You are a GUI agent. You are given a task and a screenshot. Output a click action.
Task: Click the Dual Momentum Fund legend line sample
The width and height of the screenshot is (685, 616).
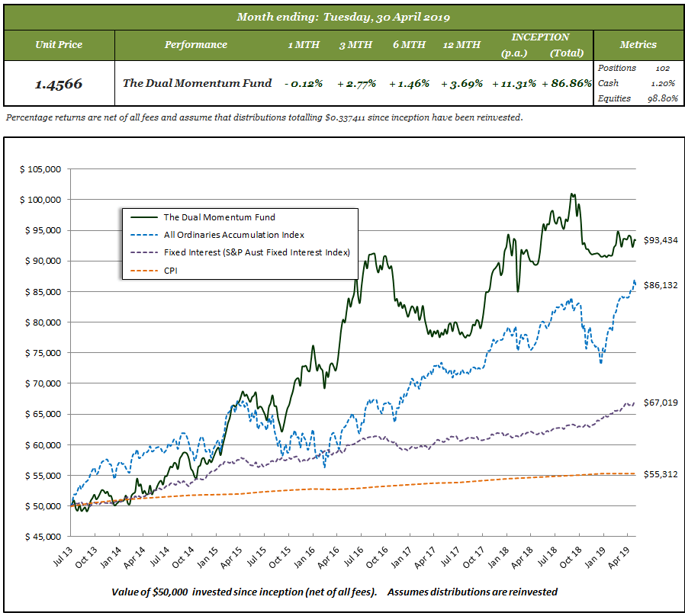tap(142, 217)
